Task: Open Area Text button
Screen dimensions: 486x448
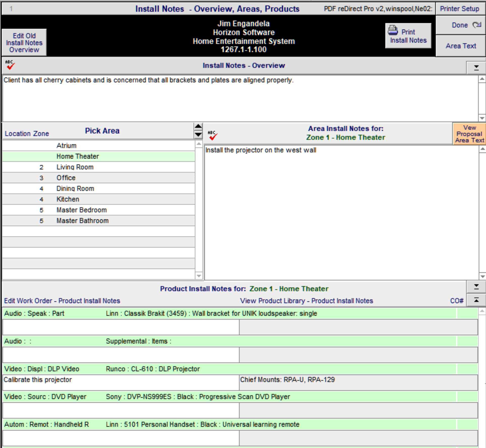Action: 461,46
